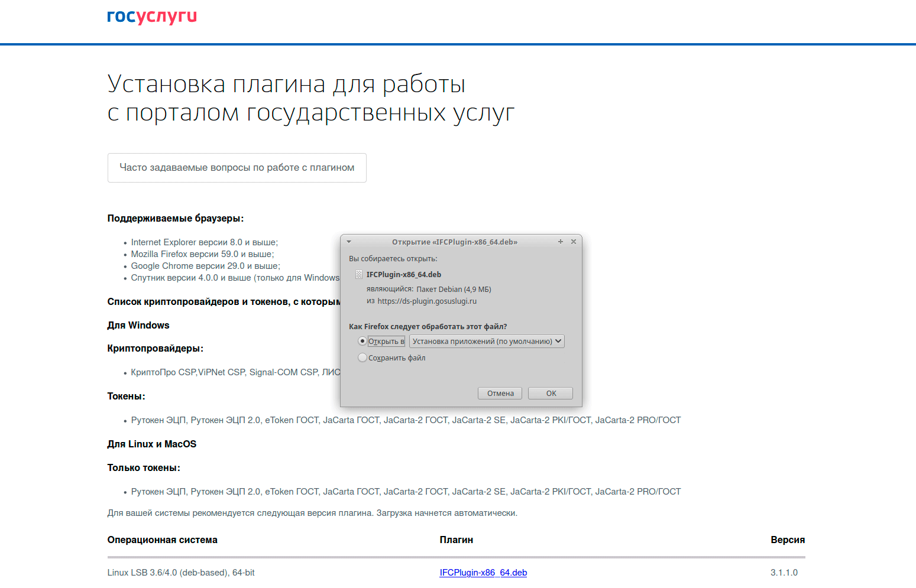Click the page heading 'Установка плагина для работы'
Screen dimensions: 916x588
286,84
